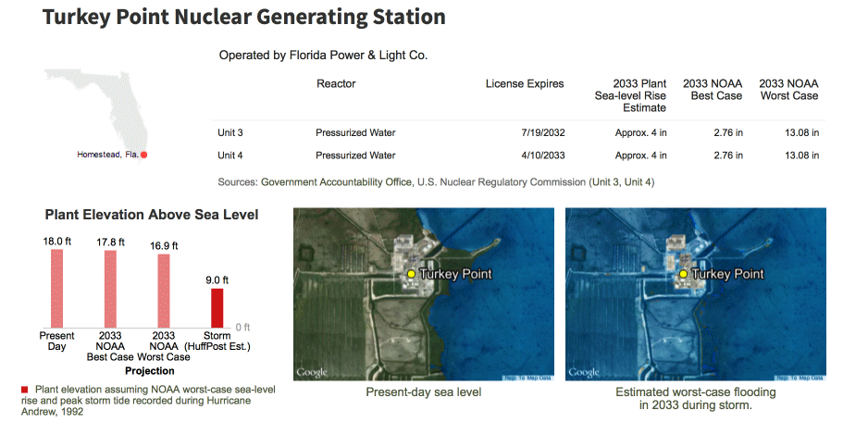Click the 'Turkey Point' label on flooding map

tap(728, 274)
